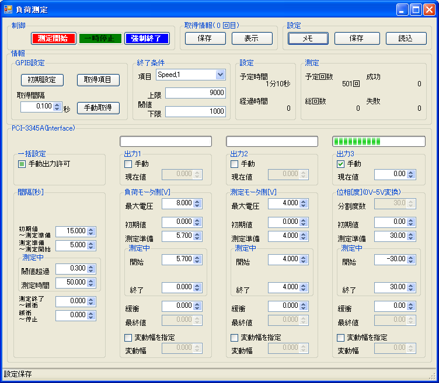Click 測定準備～測定開始 interval spinner showing 5.000
This screenshot has height=383, width=439.
click(x=76, y=245)
